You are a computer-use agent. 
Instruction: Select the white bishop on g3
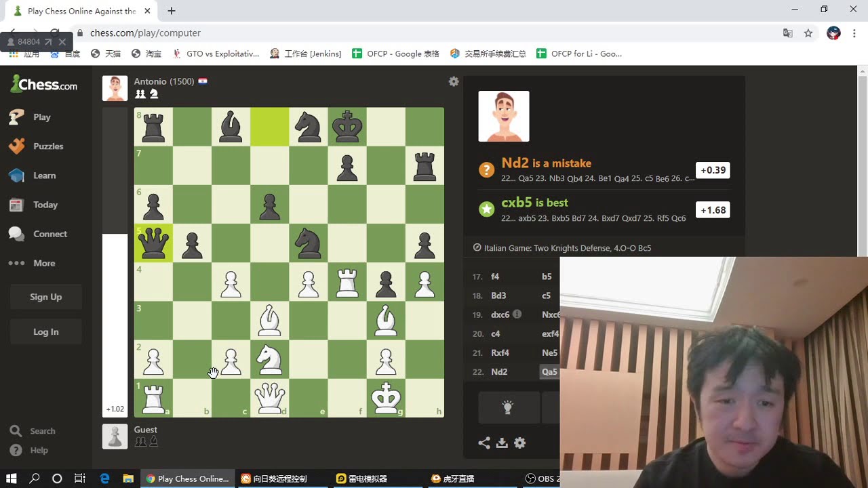click(386, 321)
